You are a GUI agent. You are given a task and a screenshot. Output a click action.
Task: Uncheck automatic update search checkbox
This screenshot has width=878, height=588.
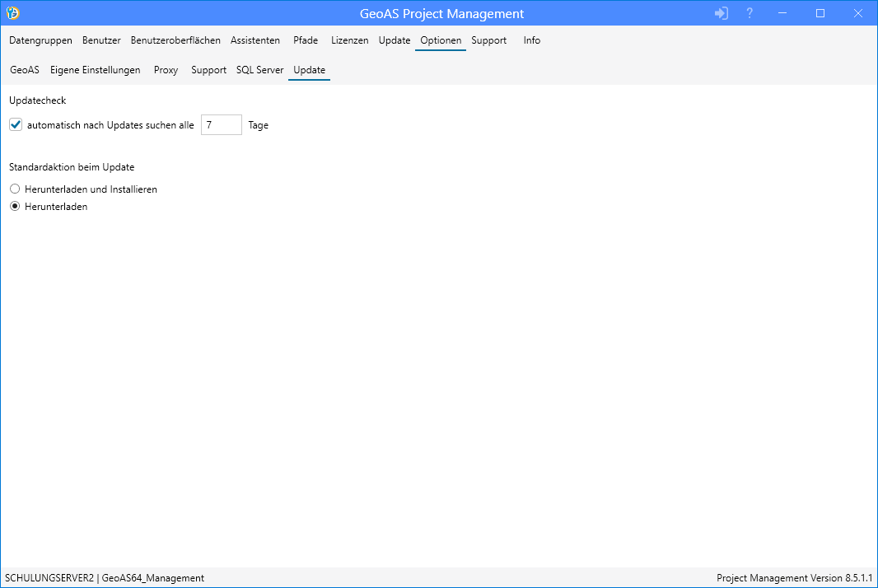(16, 125)
